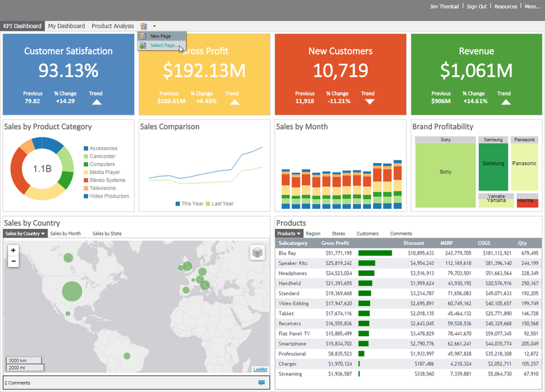The image size is (545, 392).
Task: Open the Leaflet attribution link
Action: [260, 370]
